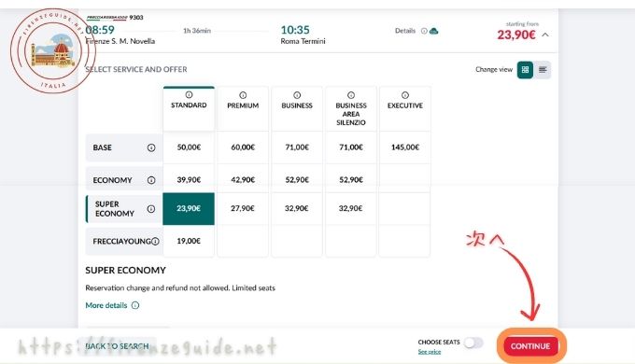Open info icon above PREMIUM column
The width and height of the screenshot is (635, 364).
[x=243, y=95]
